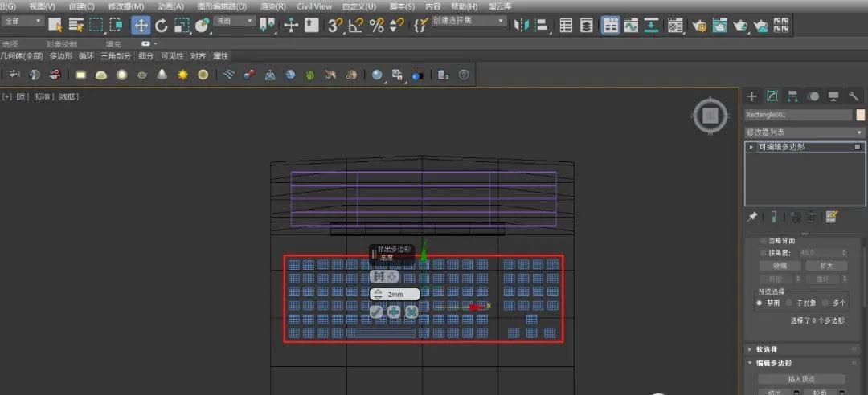Switch to the Utilities wrench tab

coord(853,96)
